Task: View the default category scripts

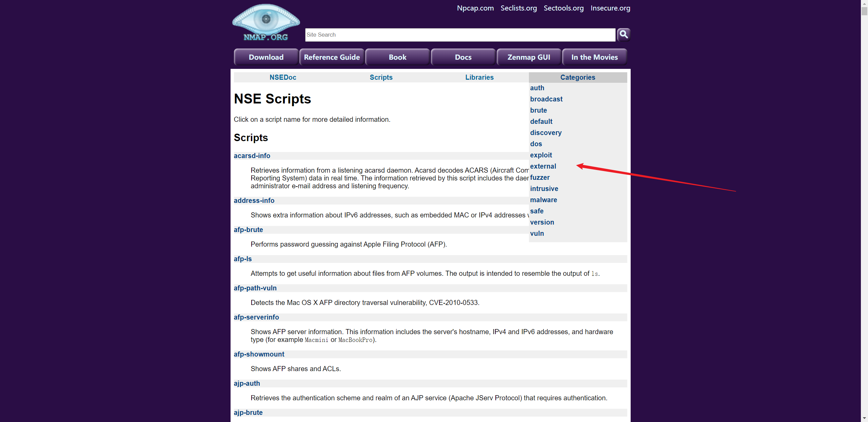Action: pyautogui.click(x=541, y=121)
